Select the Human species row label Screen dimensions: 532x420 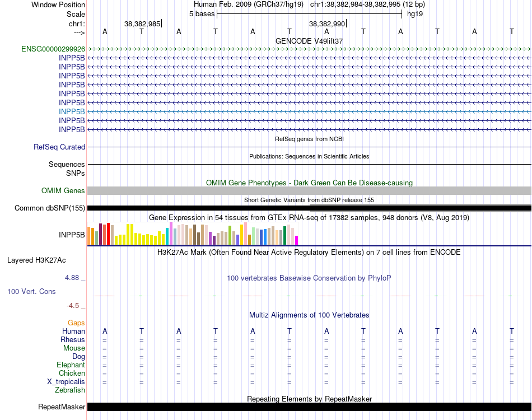pos(73,331)
